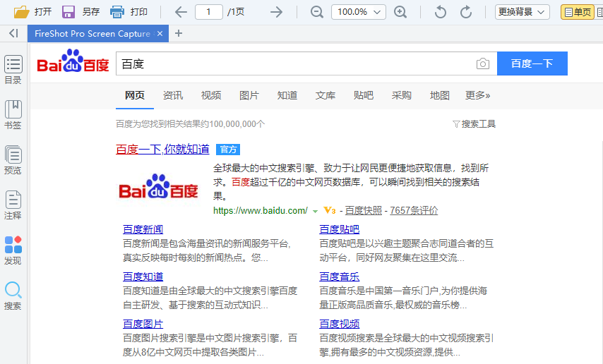Open the 预览 thumbnails panel

[13, 160]
